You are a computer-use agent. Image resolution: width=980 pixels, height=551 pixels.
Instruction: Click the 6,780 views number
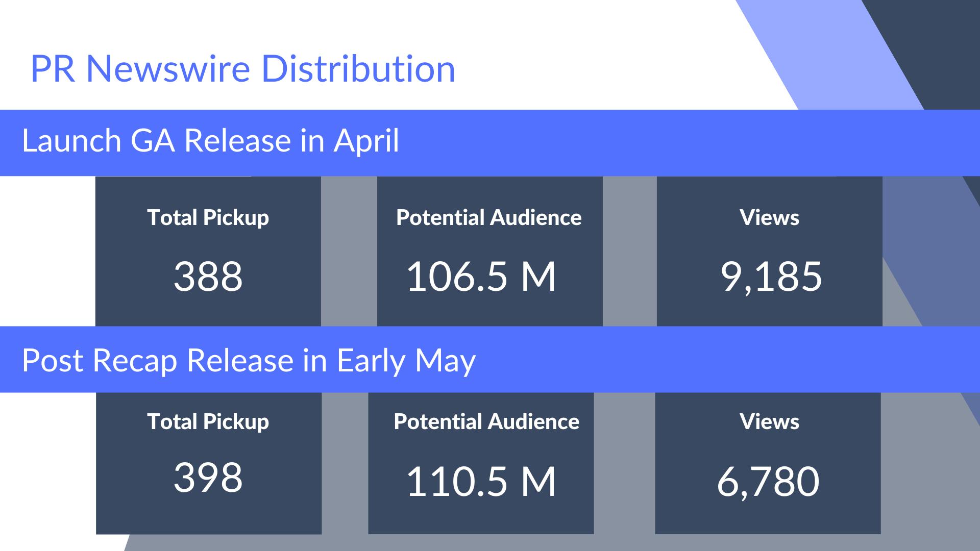click(768, 482)
